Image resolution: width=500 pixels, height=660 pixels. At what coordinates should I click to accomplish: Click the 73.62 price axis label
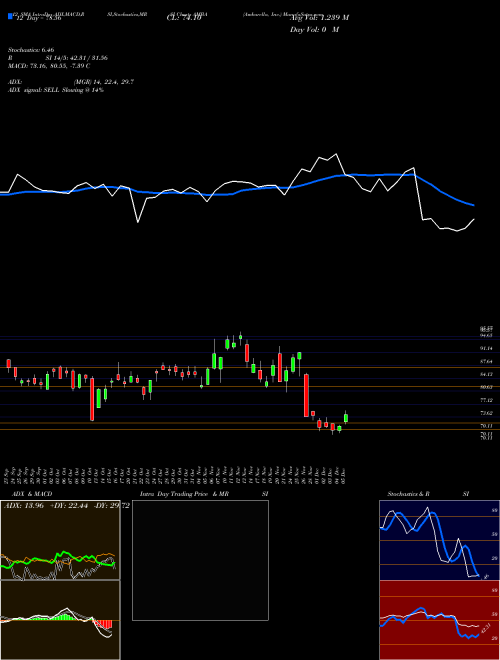pos(486,413)
